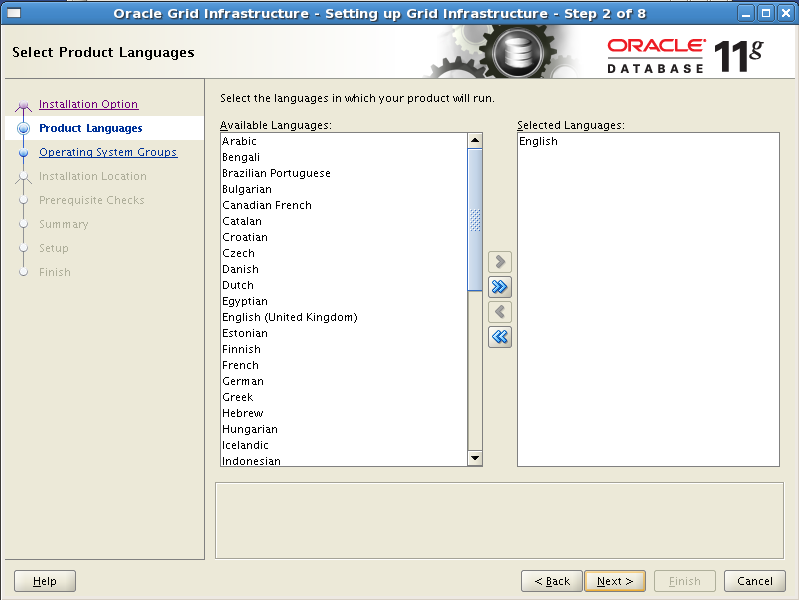Open the window menu icon in title bar
Image resolution: width=799 pixels, height=600 pixels.
[13, 13]
